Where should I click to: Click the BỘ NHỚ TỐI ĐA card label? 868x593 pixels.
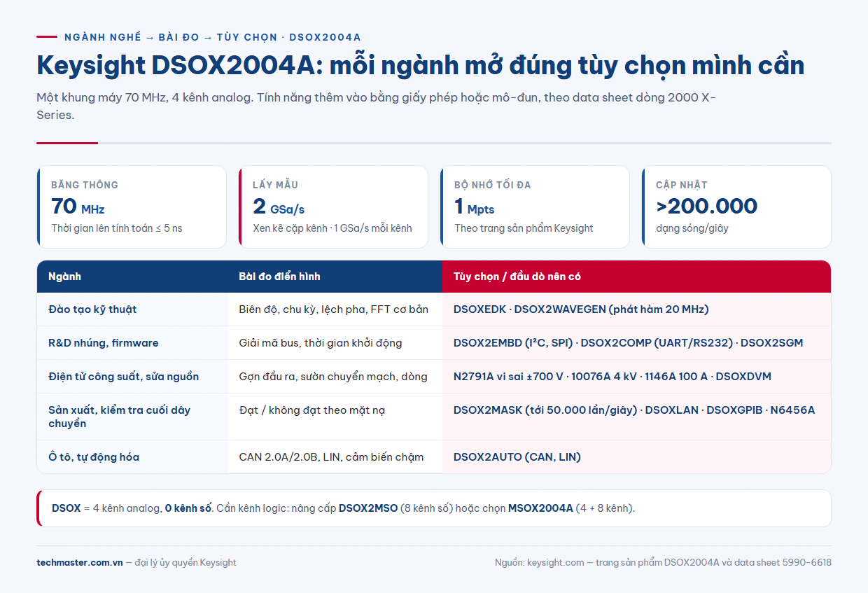coord(493,185)
